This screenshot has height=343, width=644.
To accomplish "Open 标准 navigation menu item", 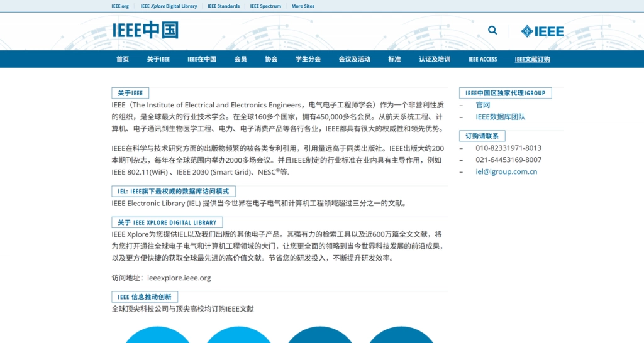I will pyautogui.click(x=394, y=59).
